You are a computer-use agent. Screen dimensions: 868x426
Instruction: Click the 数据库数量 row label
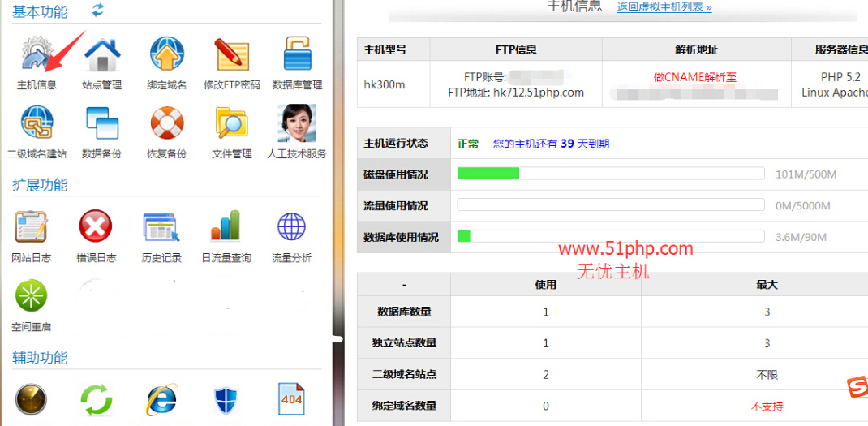pos(404,312)
